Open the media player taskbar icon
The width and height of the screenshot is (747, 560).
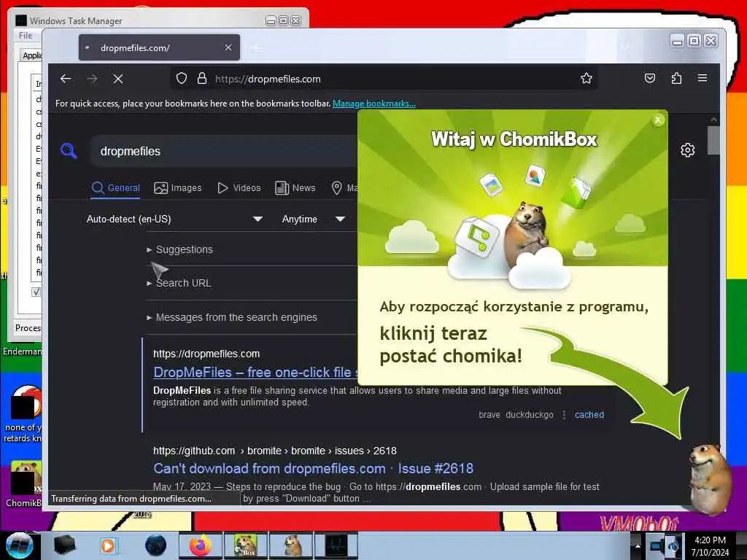pyautogui.click(x=109, y=545)
